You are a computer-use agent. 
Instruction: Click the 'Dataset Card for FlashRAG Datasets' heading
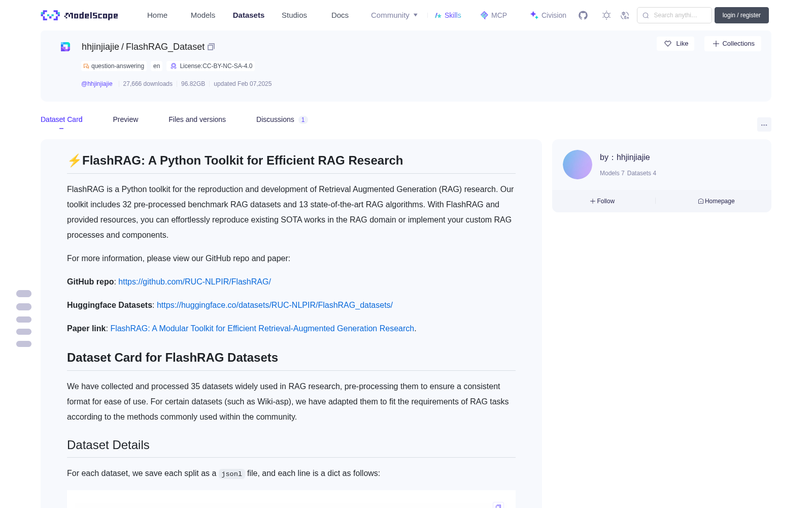(173, 358)
